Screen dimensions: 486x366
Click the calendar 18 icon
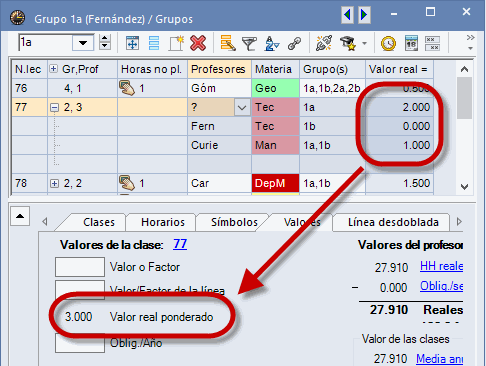[411, 43]
